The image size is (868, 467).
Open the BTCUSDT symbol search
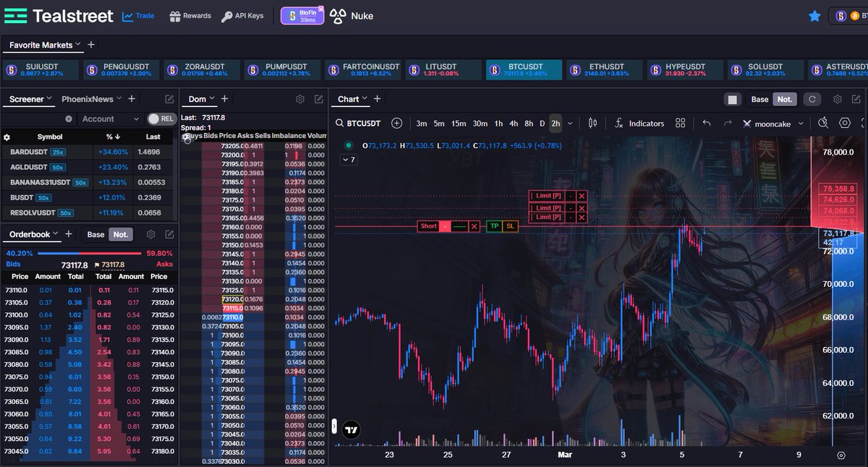pyautogui.click(x=359, y=124)
